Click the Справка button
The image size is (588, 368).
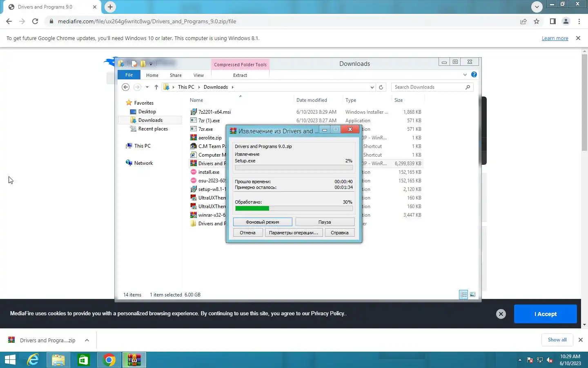coord(340,233)
